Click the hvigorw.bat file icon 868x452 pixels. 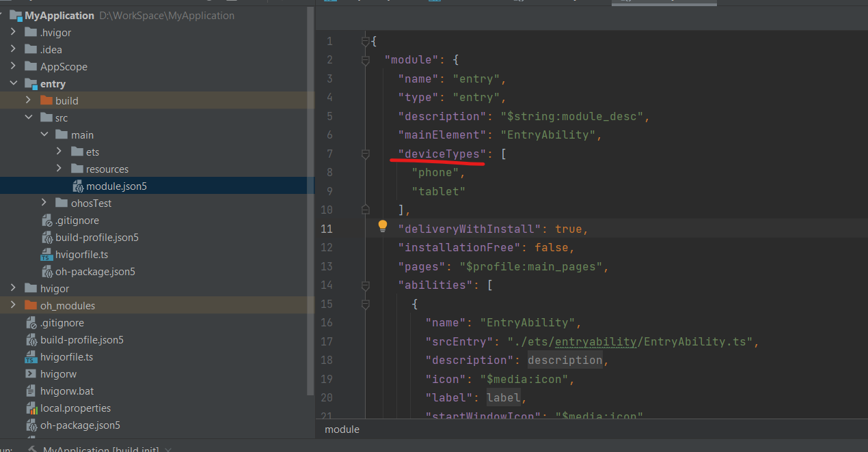(x=31, y=391)
